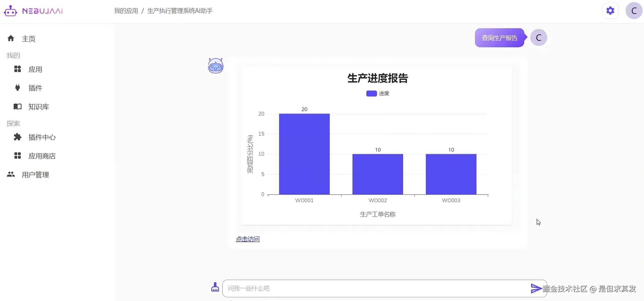Open the 插件 plug icon
Screen dimensions: 644x301
click(17, 88)
